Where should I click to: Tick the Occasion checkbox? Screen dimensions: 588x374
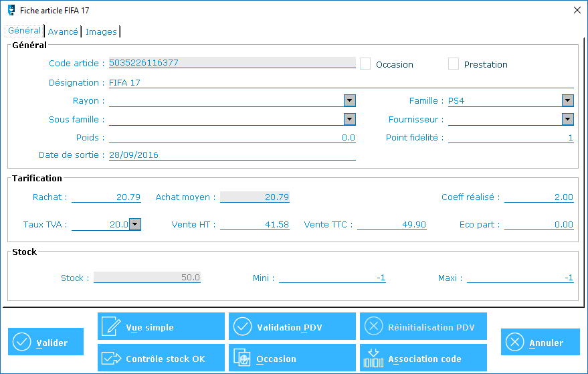point(365,64)
